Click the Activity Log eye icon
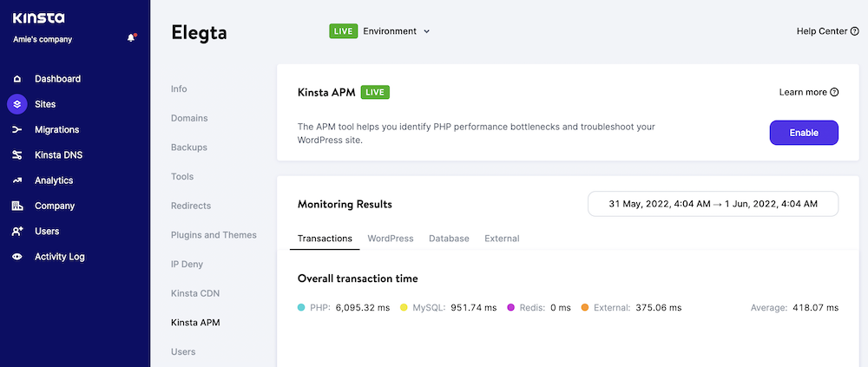The image size is (868, 367). [17, 257]
